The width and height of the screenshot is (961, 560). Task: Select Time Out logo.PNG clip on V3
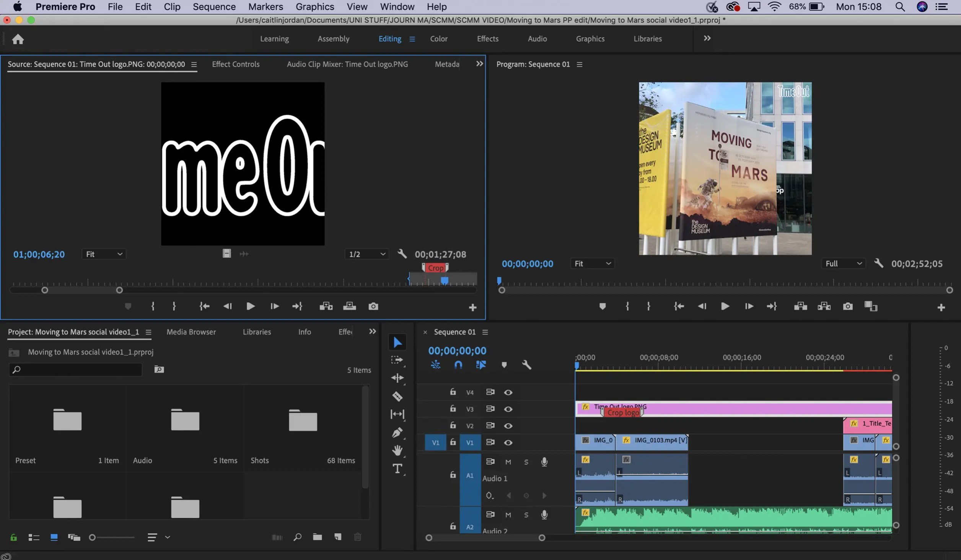tap(733, 409)
